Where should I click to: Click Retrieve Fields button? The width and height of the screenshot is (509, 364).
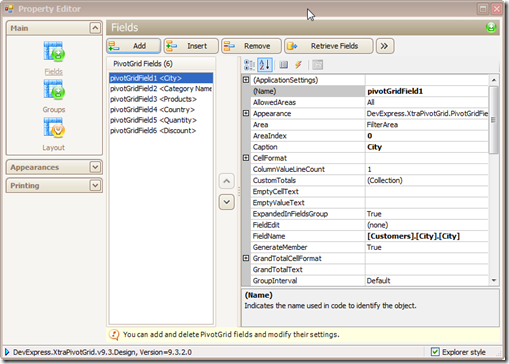[x=329, y=46]
